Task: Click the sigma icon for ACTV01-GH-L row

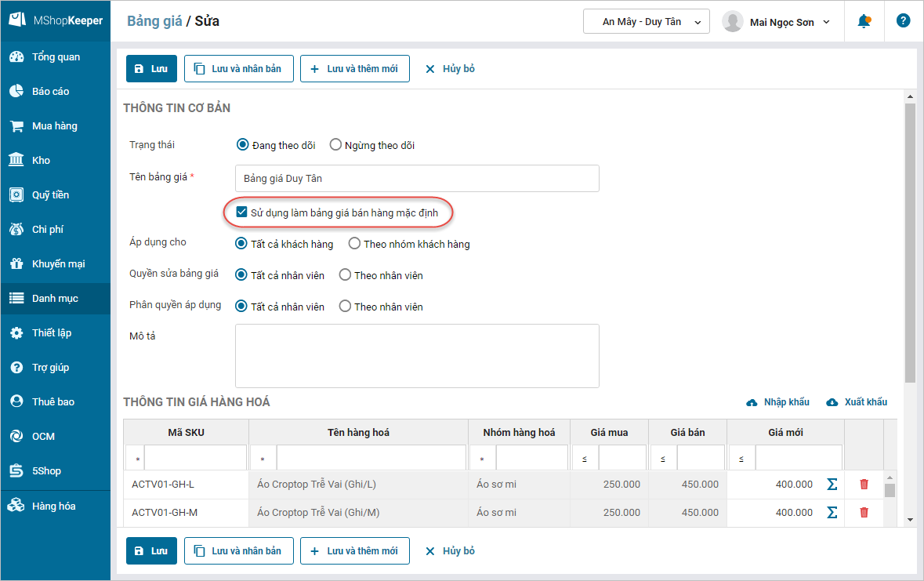Action: coord(832,485)
